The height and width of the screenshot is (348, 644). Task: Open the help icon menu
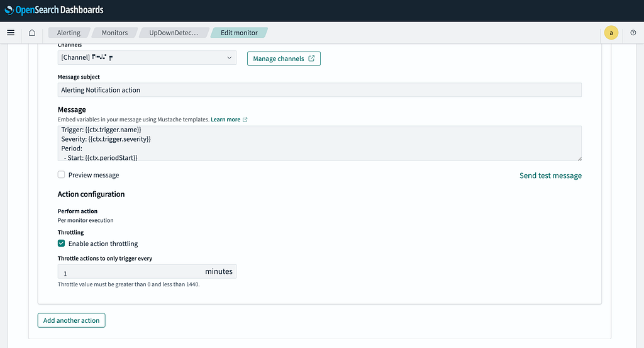(633, 33)
